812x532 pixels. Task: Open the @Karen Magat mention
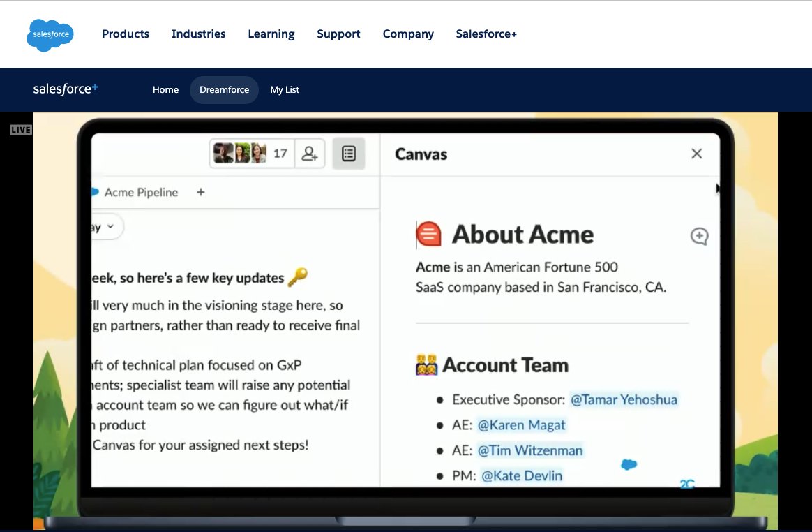coord(521,425)
